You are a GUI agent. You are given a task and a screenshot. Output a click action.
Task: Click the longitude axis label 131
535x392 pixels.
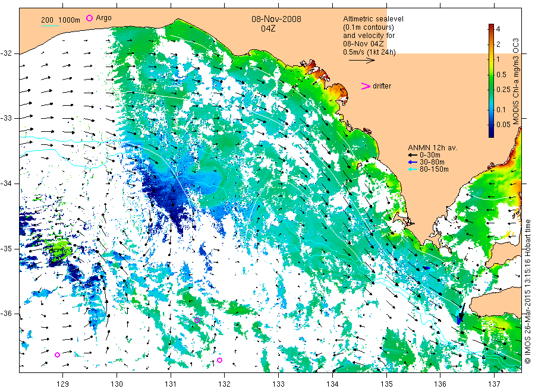click(x=171, y=384)
